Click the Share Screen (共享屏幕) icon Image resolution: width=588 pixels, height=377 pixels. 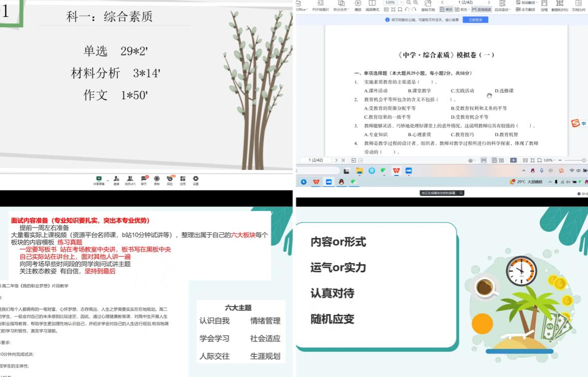click(x=99, y=179)
